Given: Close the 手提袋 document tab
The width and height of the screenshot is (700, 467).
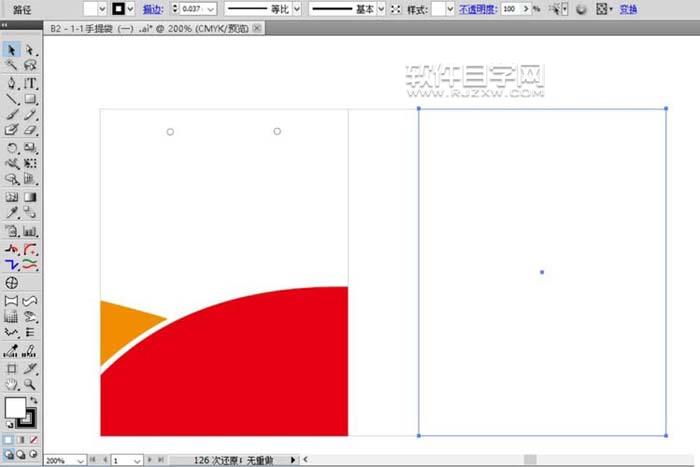Looking at the screenshot, I should tap(257, 28).
